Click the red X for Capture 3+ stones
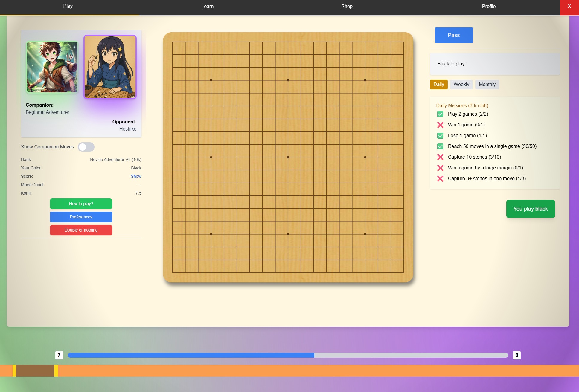The width and height of the screenshot is (579, 392). coord(440,179)
